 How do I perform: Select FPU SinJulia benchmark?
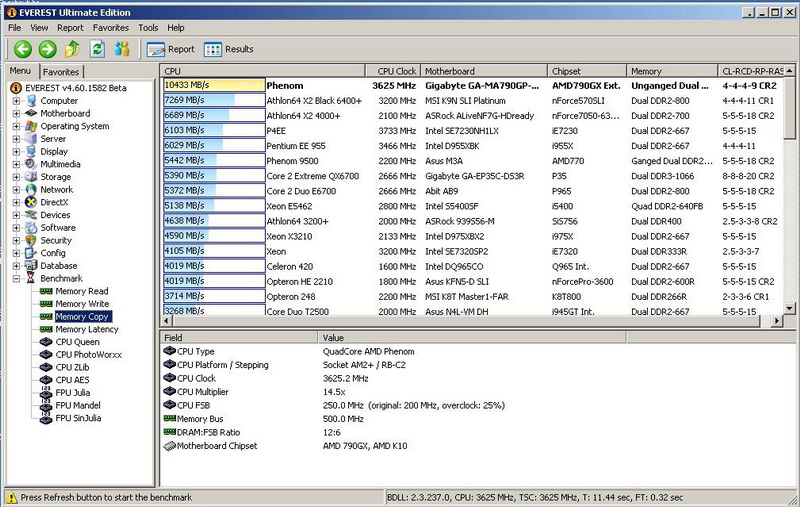(78, 418)
